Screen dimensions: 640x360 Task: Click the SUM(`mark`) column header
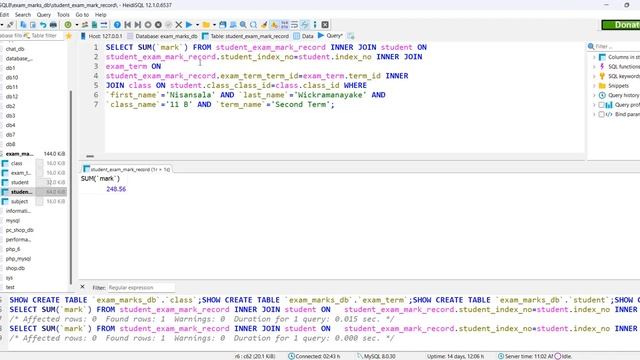[x=100, y=179]
